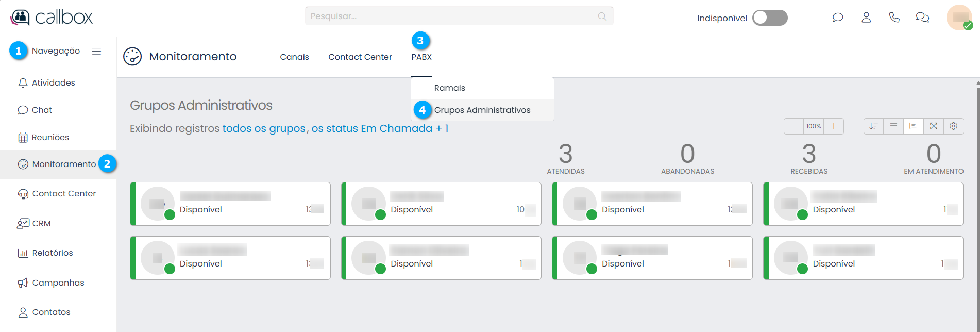This screenshot has height=332, width=980.
Task: Open the PABX dropdown tab
Action: click(421, 57)
